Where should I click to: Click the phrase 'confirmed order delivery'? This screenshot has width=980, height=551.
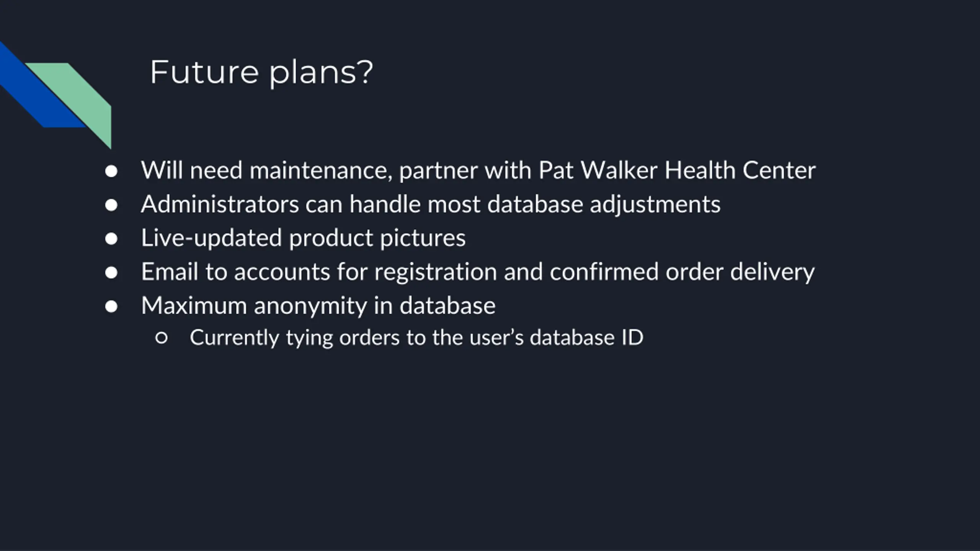tap(682, 272)
